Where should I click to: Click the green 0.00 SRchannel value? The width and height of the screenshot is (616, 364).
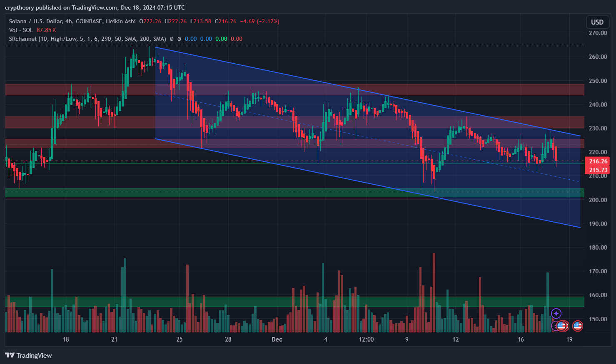[221, 39]
